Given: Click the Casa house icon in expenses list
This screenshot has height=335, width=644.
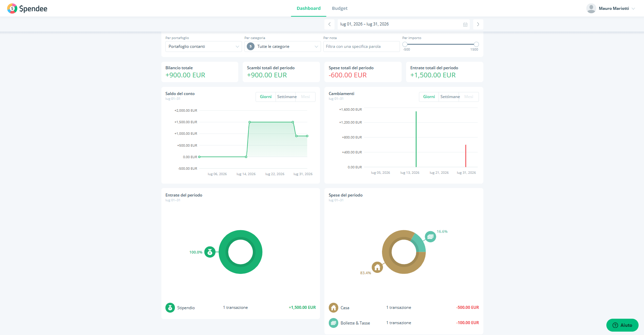Looking at the screenshot, I should click(x=334, y=308).
